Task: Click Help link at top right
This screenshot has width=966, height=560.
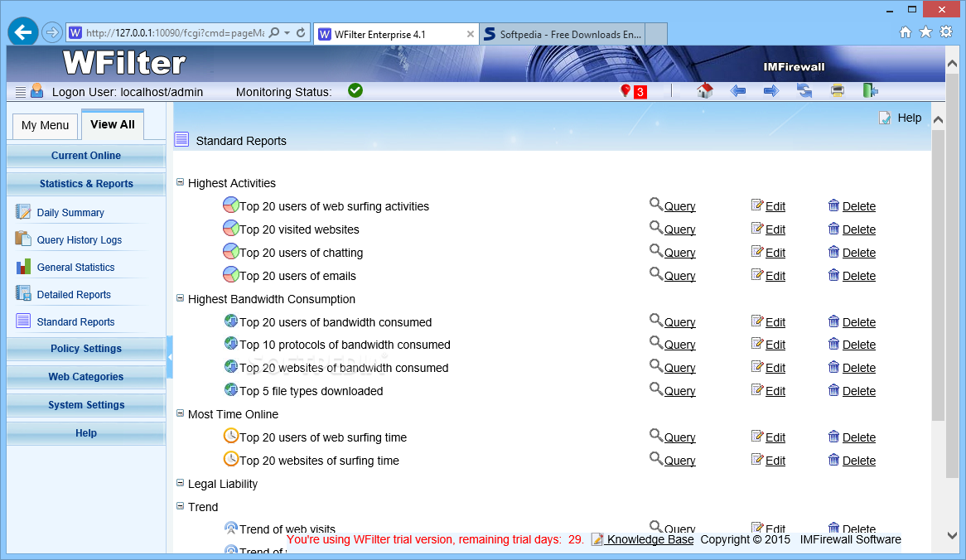Action: [x=910, y=118]
